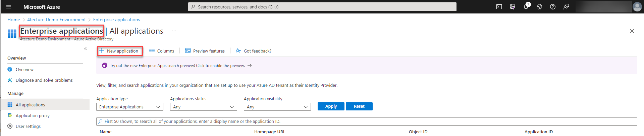Select Diagnose and solve problems
644x136 pixels.
pyautogui.click(x=45, y=80)
